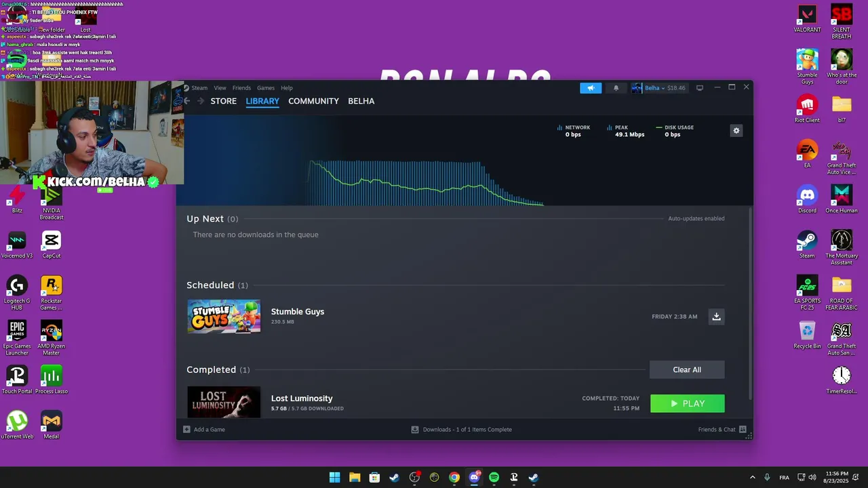Open Friends & Chat
Viewport: 868px width, 488px height.
717,429
